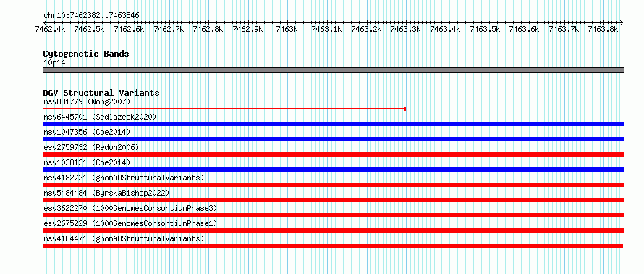Click the esv3622270 (1000GenomesConsortiumPhase3) label

click(130, 208)
